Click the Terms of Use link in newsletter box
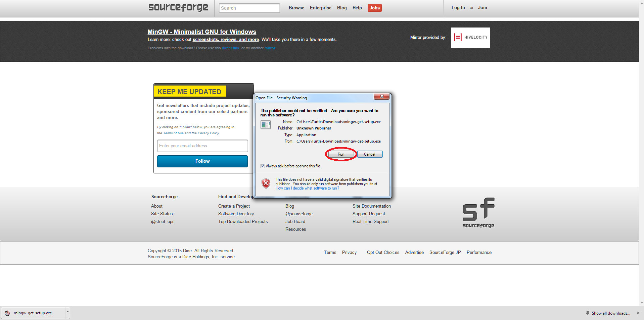Viewport: 644px width, 320px height. click(173, 133)
